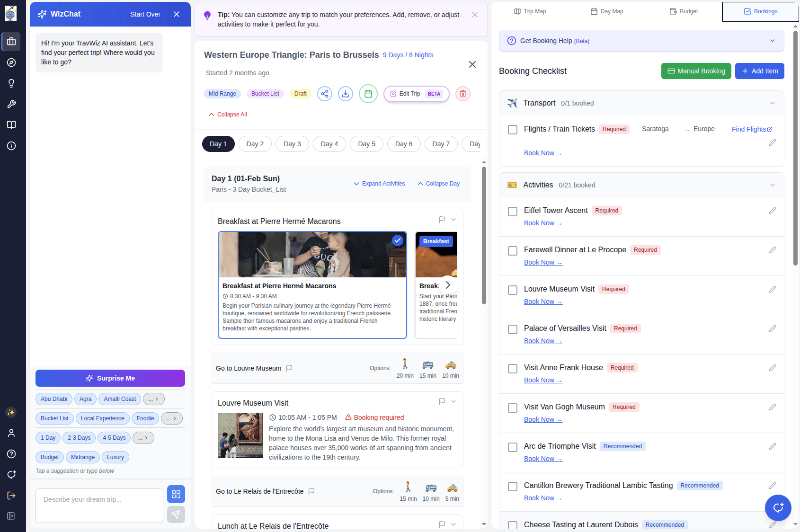Open the green calendar export icon
Viewport: 800px width, 532px height.
click(x=368, y=94)
